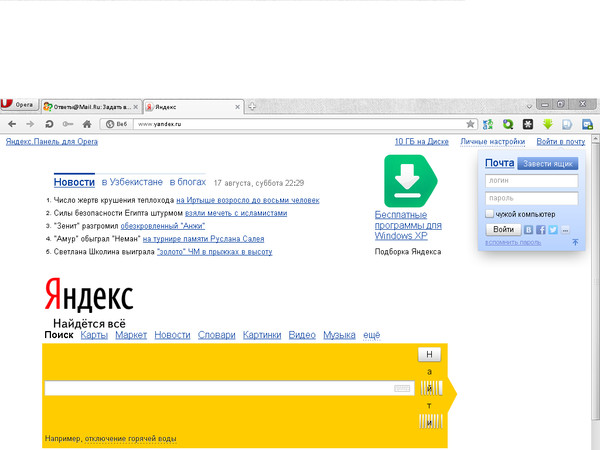Screen dimensions: 600x450
Task: Open the virtual keyboard icon in search field
Action: (402, 389)
